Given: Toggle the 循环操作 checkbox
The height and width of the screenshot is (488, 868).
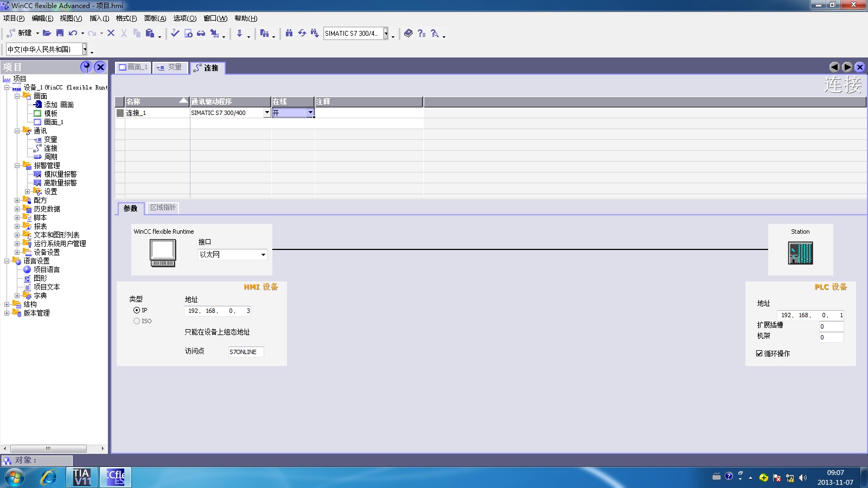Looking at the screenshot, I should [759, 354].
